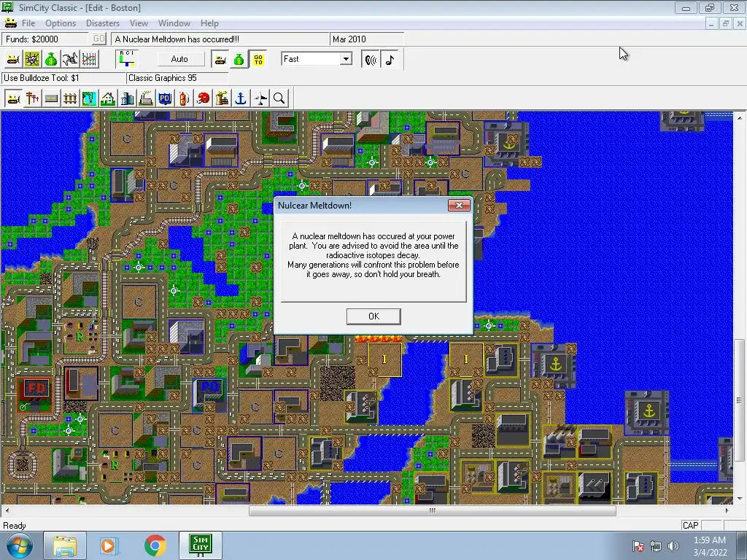The image size is (747, 560).
Task: Select the Road tool
Action: tap(52, 98)
